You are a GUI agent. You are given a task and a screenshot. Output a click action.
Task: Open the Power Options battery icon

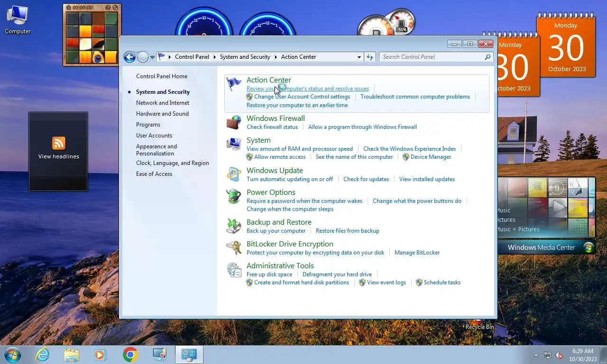pyautogui.click(x=233, y=196)
